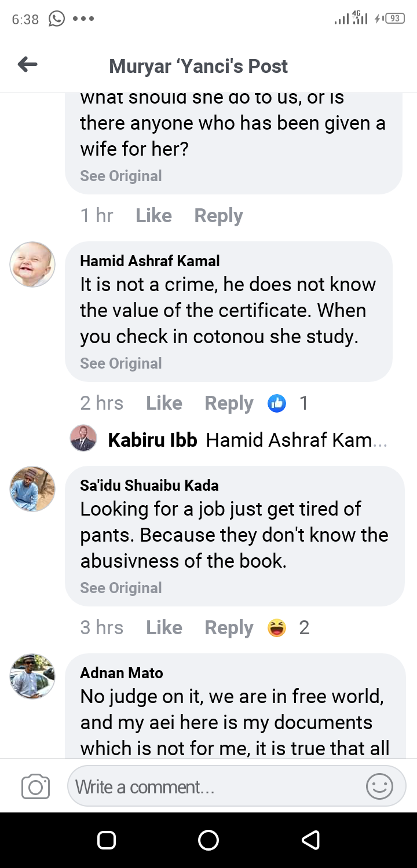Show original text of Sa'idu's comment

121,588
